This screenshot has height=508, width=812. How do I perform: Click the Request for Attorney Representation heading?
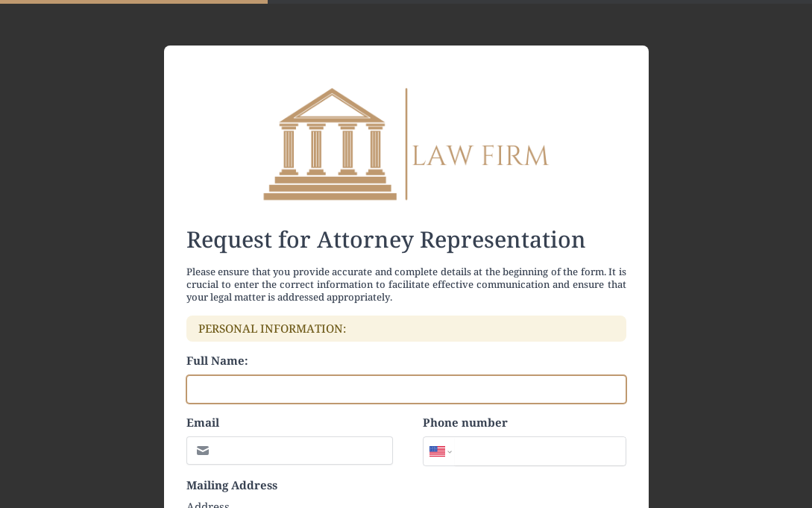[385, 239]
